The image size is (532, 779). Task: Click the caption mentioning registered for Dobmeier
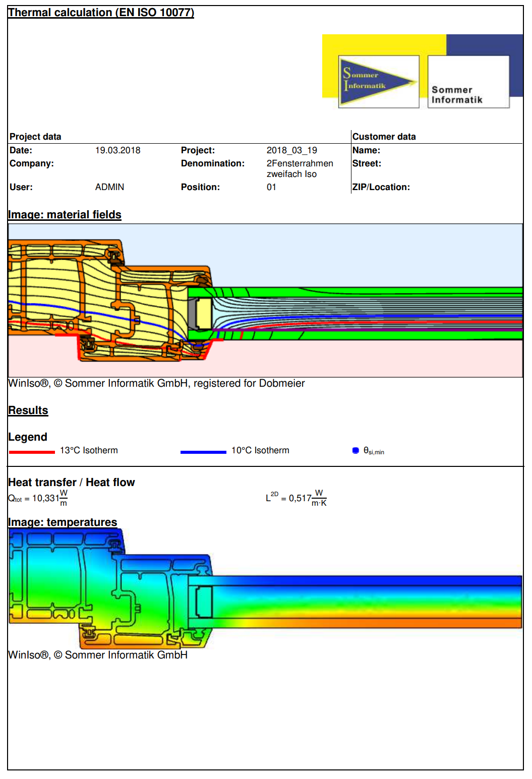point(156,383)
